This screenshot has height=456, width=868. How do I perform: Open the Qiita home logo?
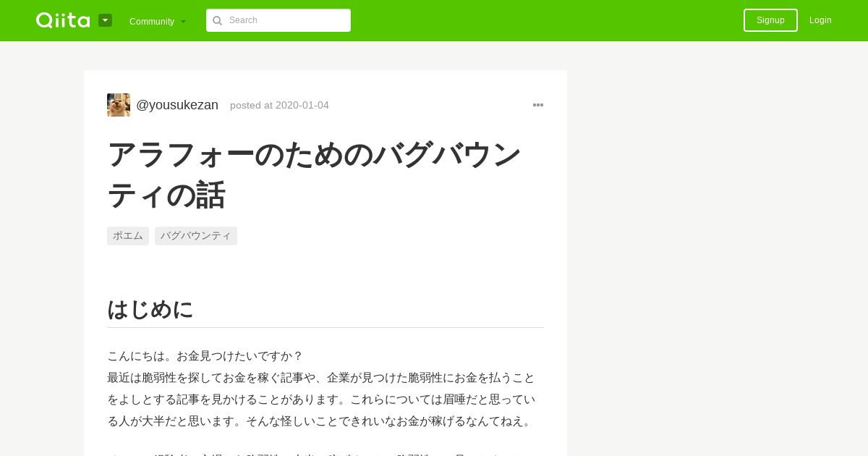pyautogui.click(x=63, y=20)
